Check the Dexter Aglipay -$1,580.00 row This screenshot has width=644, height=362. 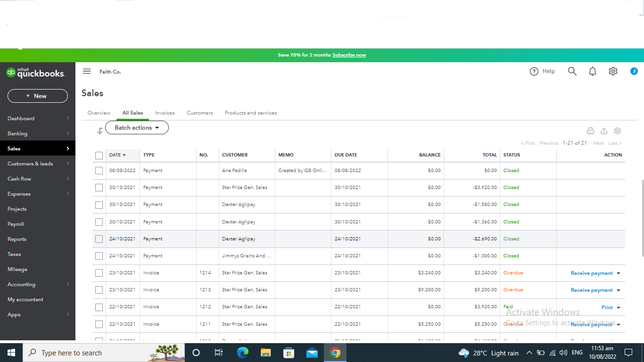(99, 205)
